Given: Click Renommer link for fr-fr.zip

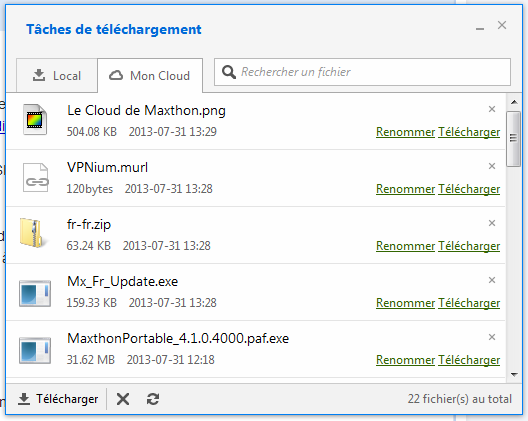Looking at the screenshot, I should (405, 246).
